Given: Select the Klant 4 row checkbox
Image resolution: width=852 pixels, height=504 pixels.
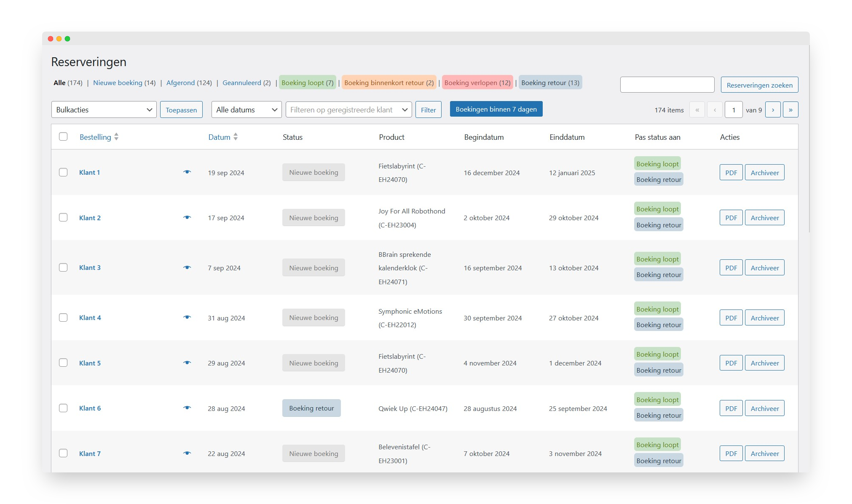Looking at the screenshot, I should (63, 317).
